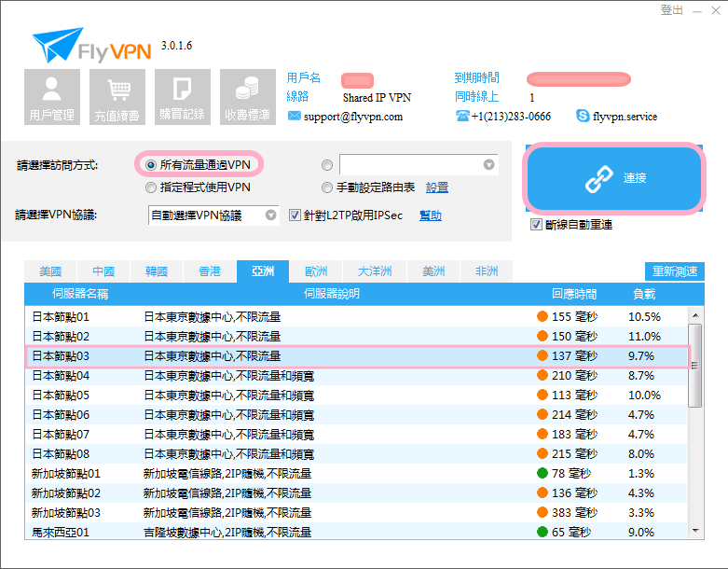The image size is (728, 569).
Task: Switch to the 非洲 tab
Action: pos(487,271)
